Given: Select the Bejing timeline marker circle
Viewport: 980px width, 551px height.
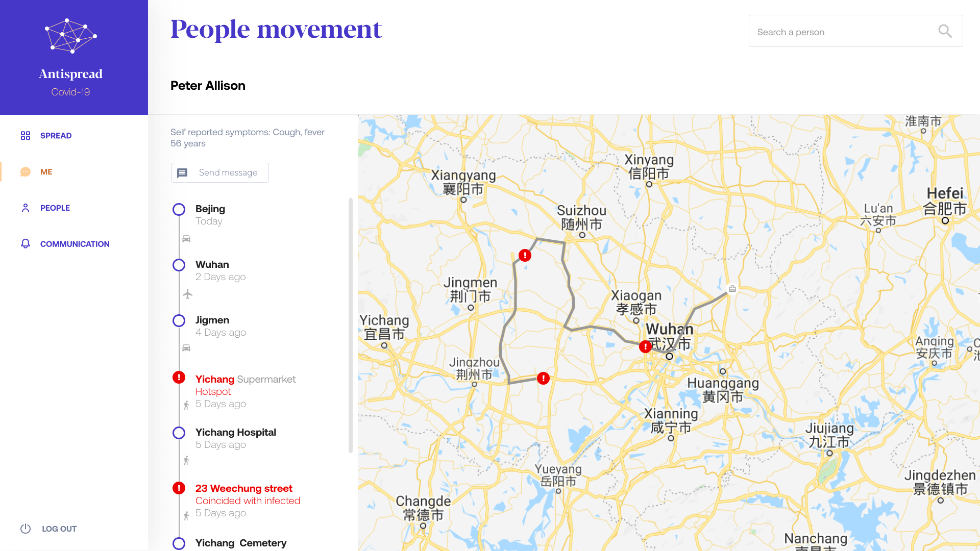Looking at the screenshot, I should tap(179, 210).
